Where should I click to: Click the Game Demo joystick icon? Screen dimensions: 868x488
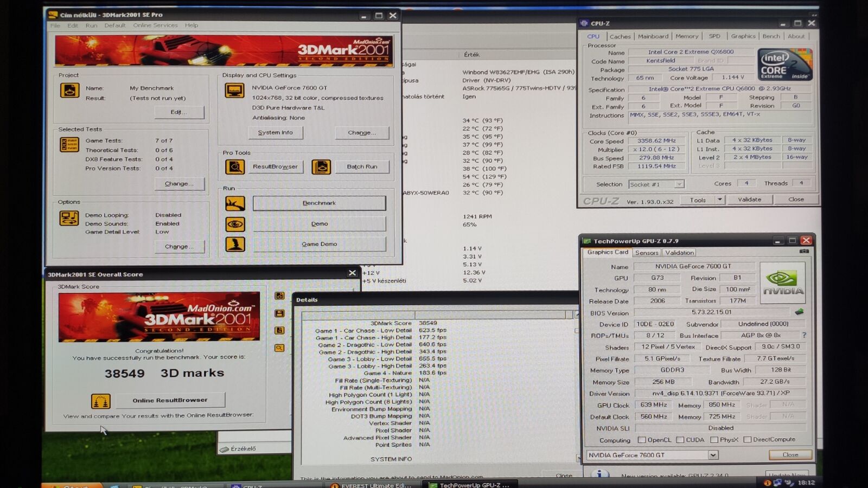pyautogui.click(x=235, y=245)
